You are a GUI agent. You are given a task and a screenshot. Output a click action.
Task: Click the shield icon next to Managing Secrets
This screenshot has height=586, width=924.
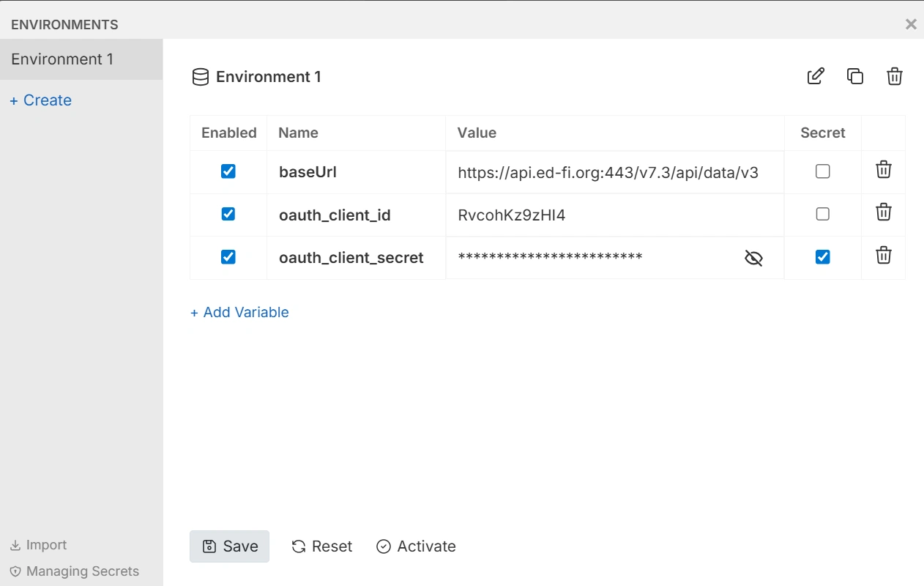[x=15, y=571]
